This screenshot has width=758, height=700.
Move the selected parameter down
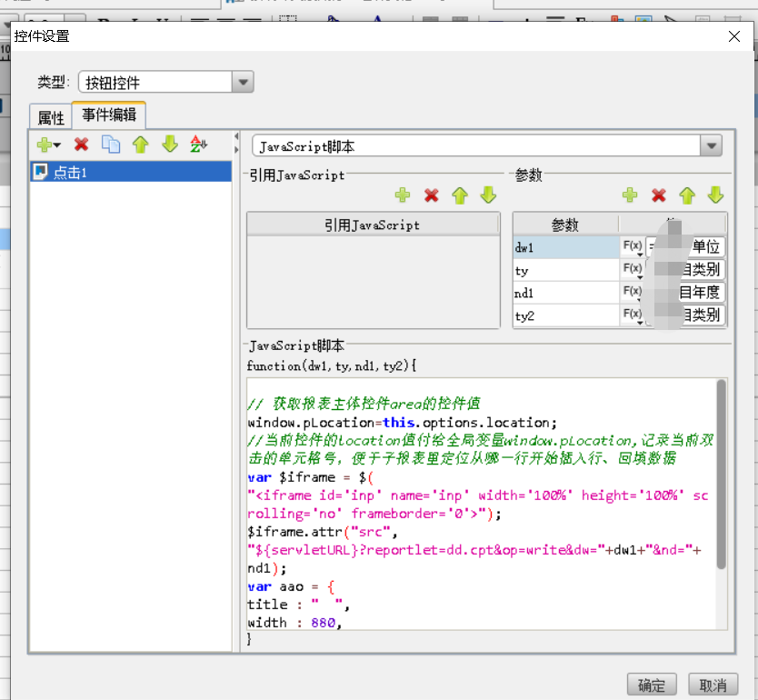point(715,195)
